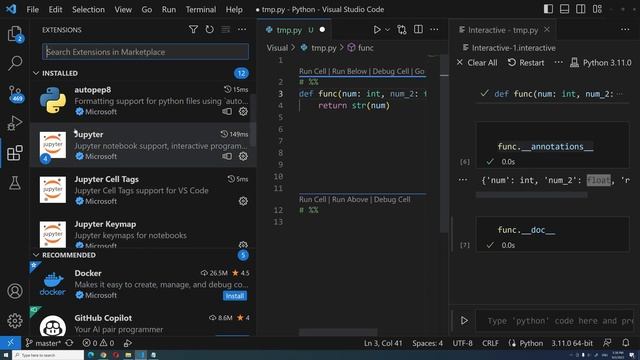Run the Python file with play button

coord(377,29)
